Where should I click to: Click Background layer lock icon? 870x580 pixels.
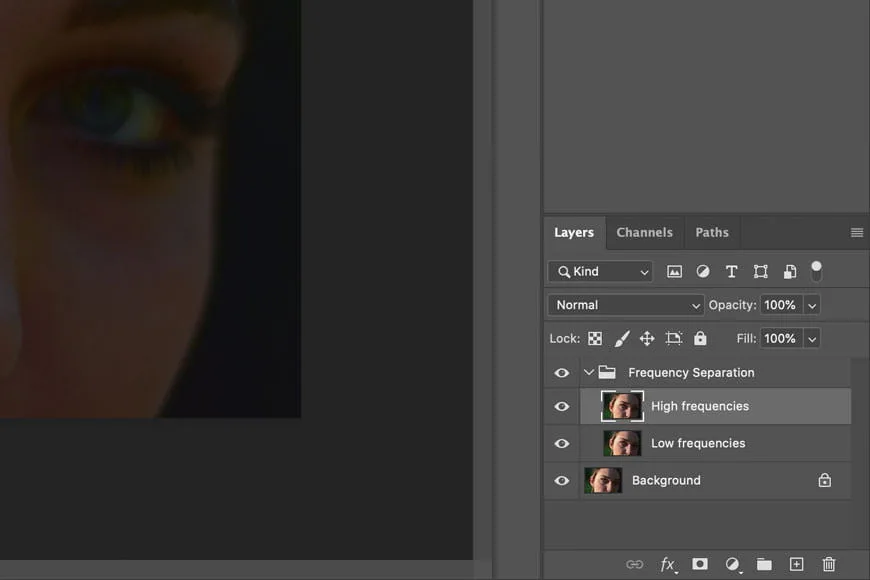click(x=825, y=480)
